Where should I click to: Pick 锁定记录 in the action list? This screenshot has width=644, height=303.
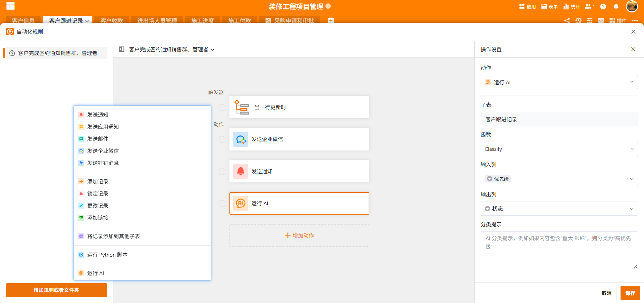tap(98, 194)
